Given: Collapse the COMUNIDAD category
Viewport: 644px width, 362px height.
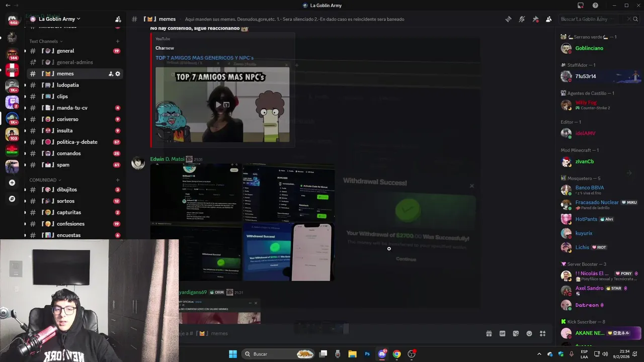Looking at the screenshot, I should (x=45, y=180).
